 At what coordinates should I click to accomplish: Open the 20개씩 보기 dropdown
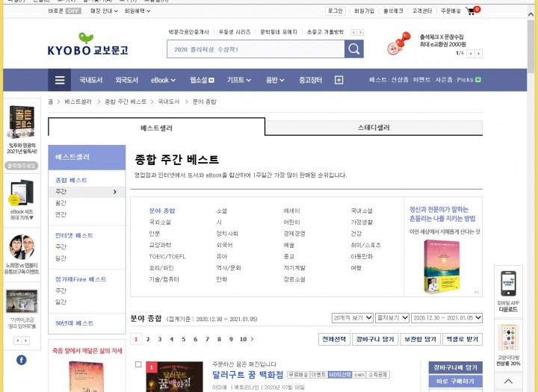(351, 318)
